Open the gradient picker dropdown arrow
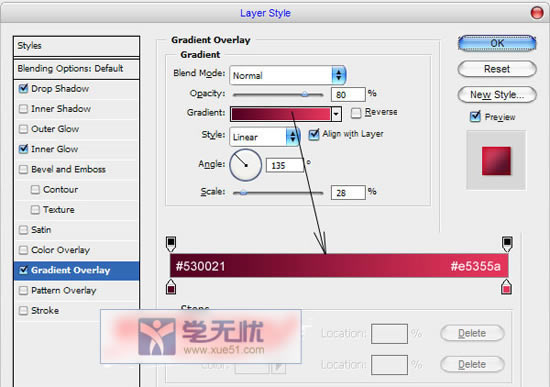The height and width of the screenshot is (387, 550). point(336,114)
